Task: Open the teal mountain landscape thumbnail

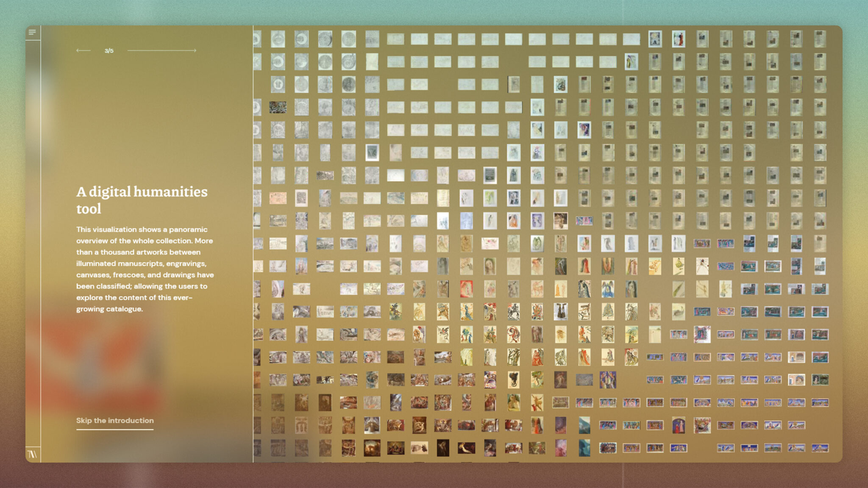Action: coord(584,425)
